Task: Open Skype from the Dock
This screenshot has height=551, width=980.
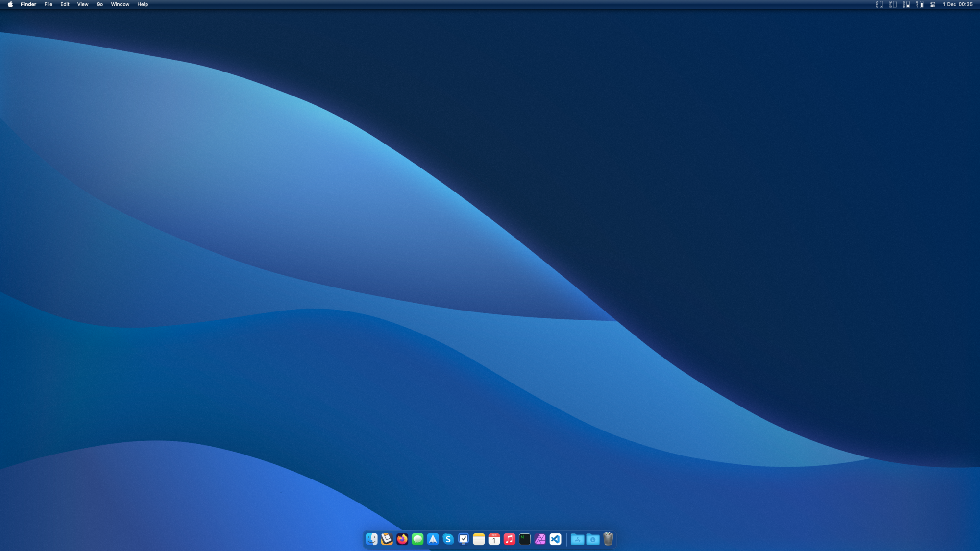Action: (448, 539)
